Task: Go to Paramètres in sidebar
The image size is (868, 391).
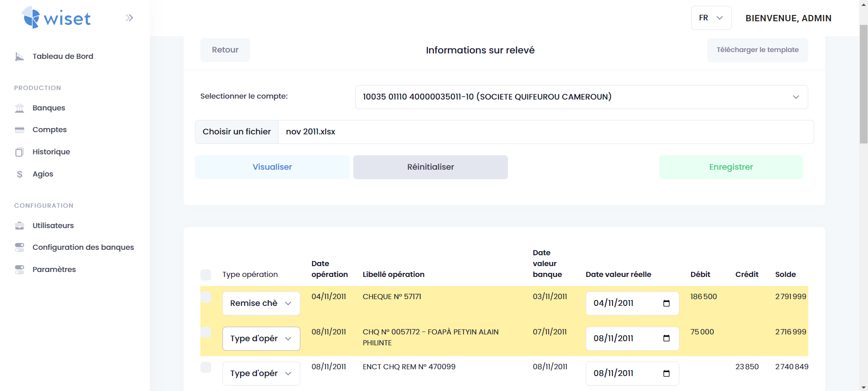Action: pos(54,269)
